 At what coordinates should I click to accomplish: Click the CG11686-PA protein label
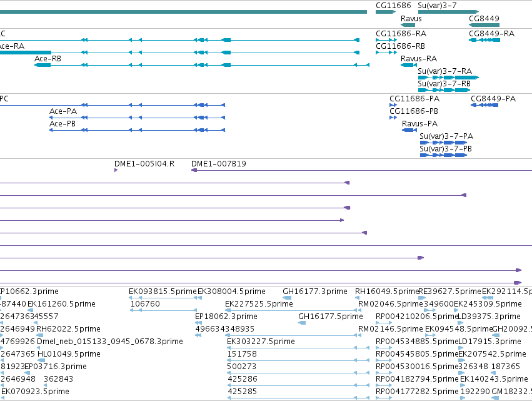[414, 98]
